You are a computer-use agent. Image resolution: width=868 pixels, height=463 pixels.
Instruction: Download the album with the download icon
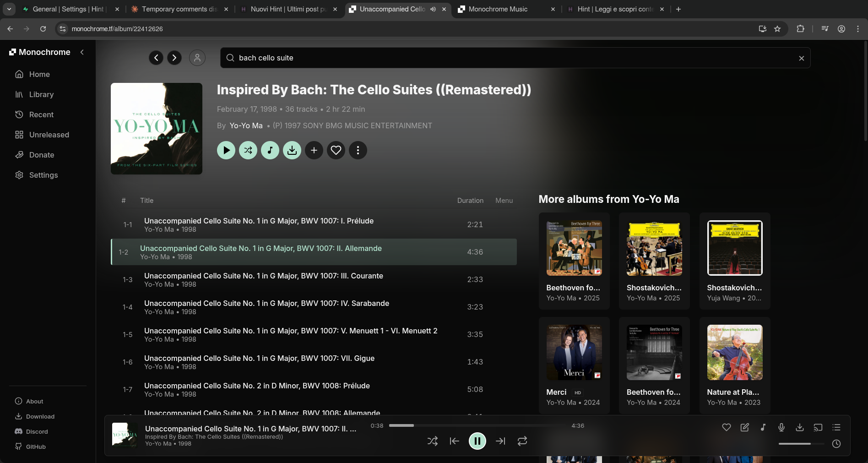pos(292,150)
